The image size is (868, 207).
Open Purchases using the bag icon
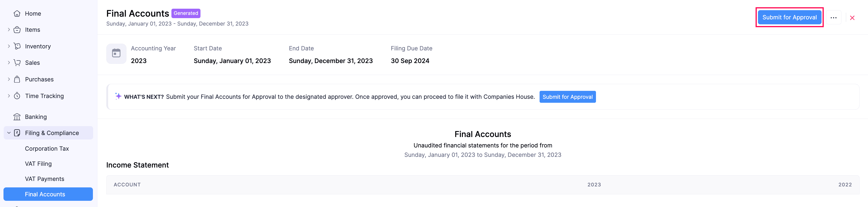17,79
